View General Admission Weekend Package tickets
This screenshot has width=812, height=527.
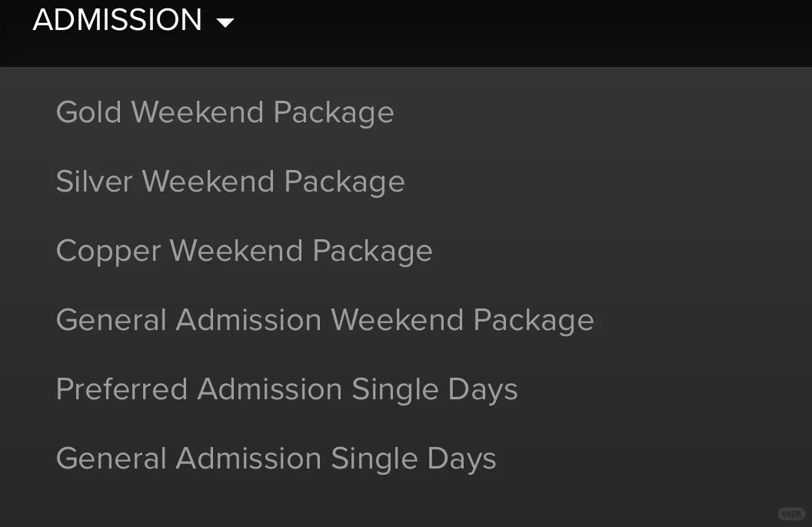[324, 320]
